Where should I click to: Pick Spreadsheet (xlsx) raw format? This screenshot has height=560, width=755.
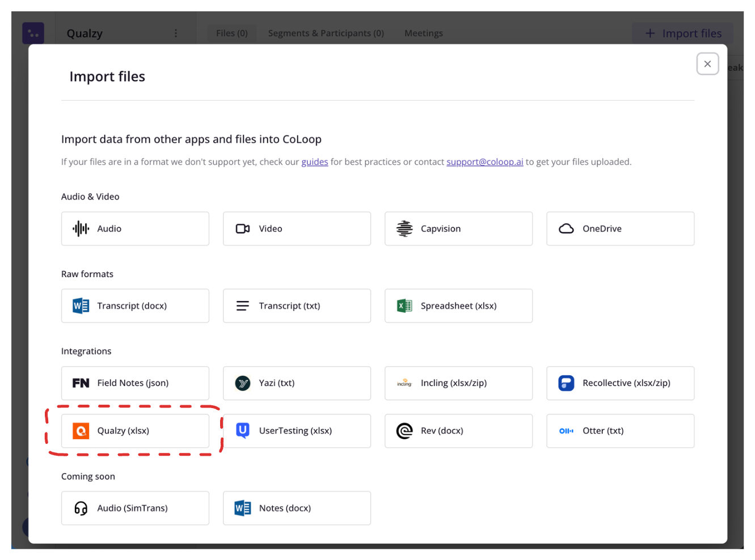tap(458, 306)
